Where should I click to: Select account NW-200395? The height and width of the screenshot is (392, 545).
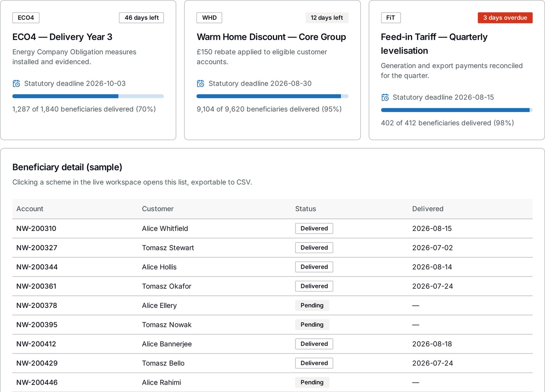coord(37,325)
